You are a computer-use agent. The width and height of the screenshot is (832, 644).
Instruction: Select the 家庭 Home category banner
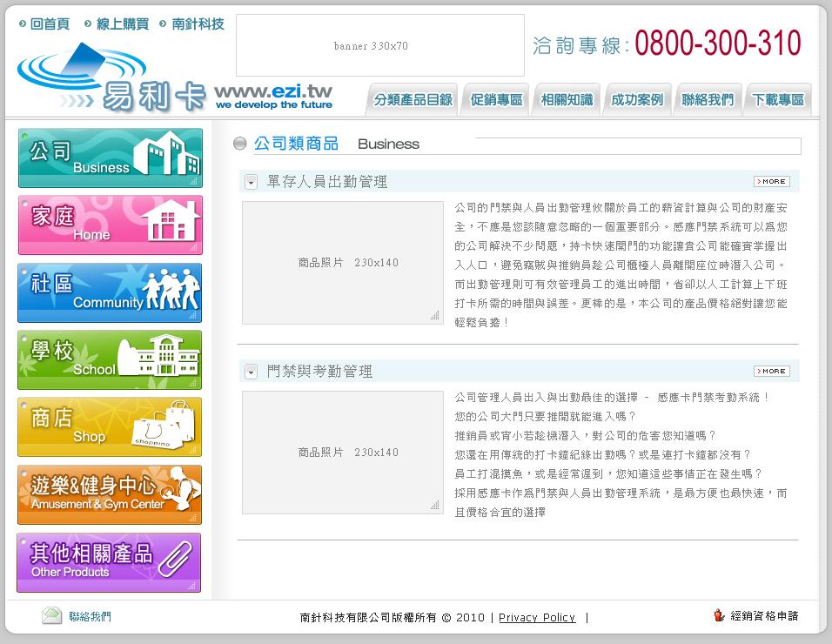[x=110, y=225]
